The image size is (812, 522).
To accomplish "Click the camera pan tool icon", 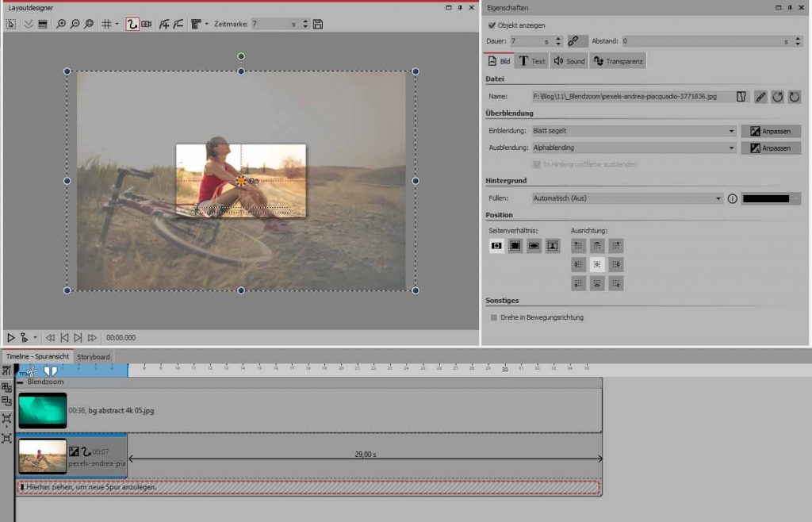I will pyautogui.click(x=147, y=25).
